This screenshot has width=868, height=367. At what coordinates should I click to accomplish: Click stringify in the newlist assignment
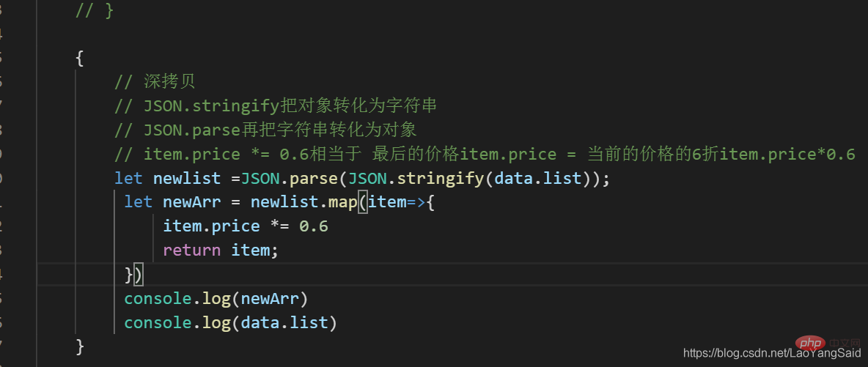(440, 179)
